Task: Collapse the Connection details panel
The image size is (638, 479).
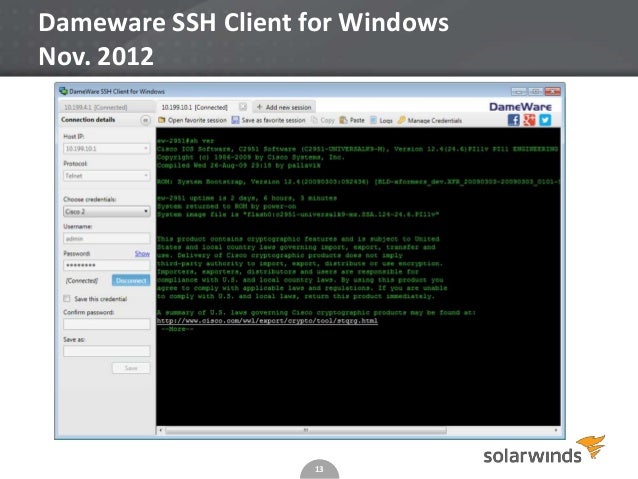Action: 145,120
